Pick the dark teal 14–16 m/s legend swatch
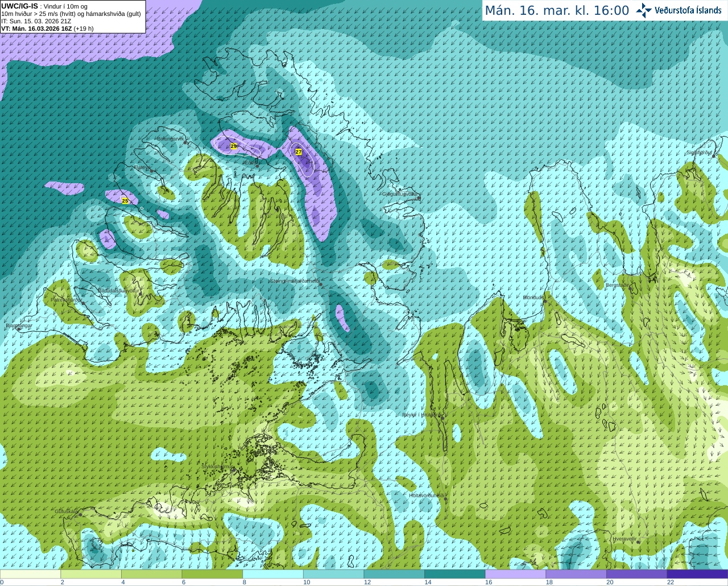Screen dimensions: 728x586 (455, 574)
